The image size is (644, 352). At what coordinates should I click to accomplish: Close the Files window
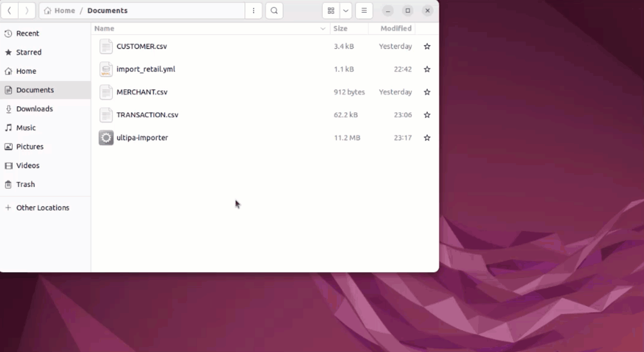point(428,11)
